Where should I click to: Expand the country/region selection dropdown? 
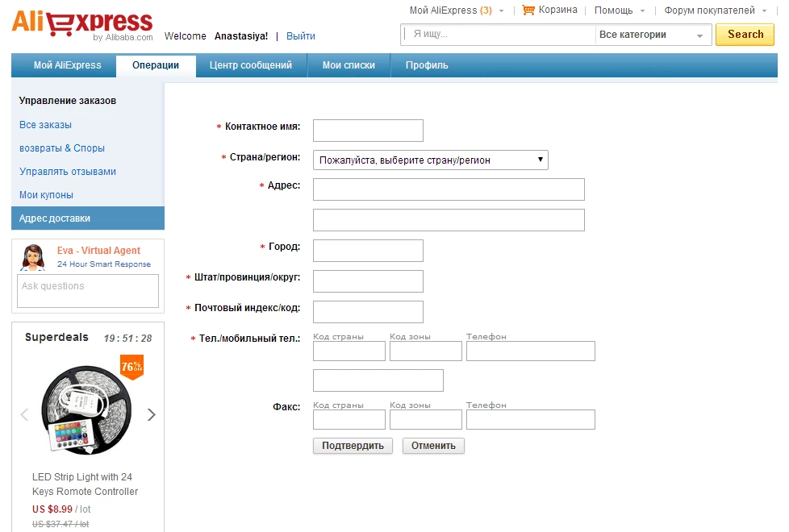pos(430,160)
